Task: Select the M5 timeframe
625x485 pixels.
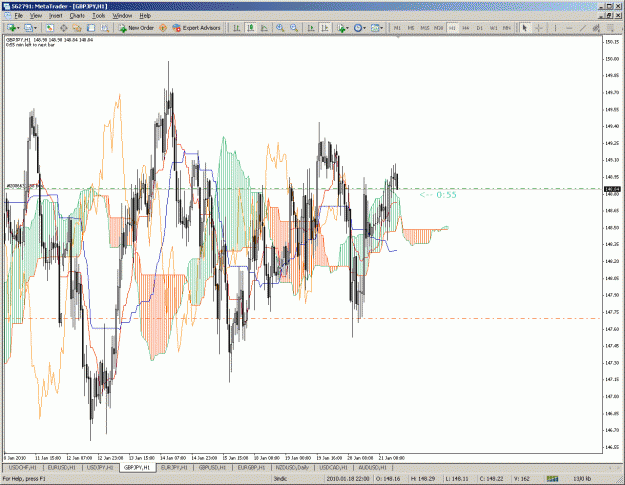Action: [411, 28]
